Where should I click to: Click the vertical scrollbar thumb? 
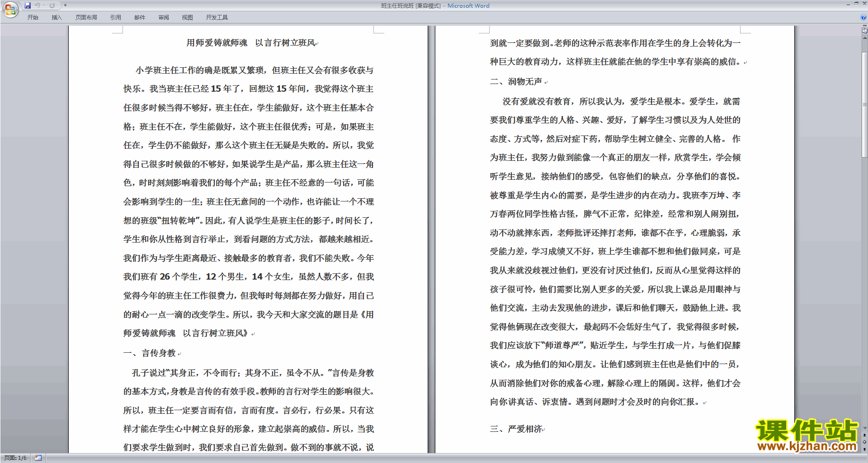[x=864, y=105]
